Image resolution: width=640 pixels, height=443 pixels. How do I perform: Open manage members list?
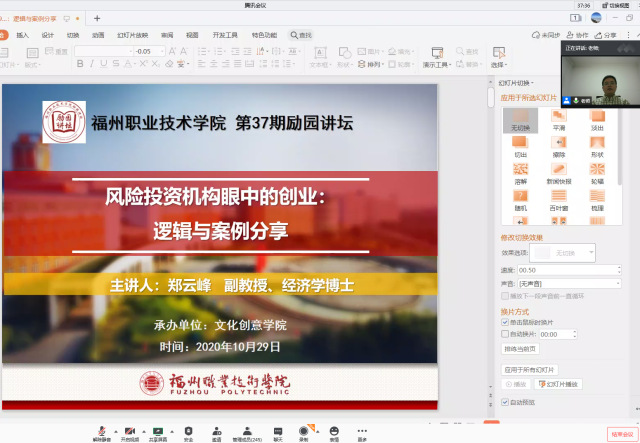[x=247, y=429]
